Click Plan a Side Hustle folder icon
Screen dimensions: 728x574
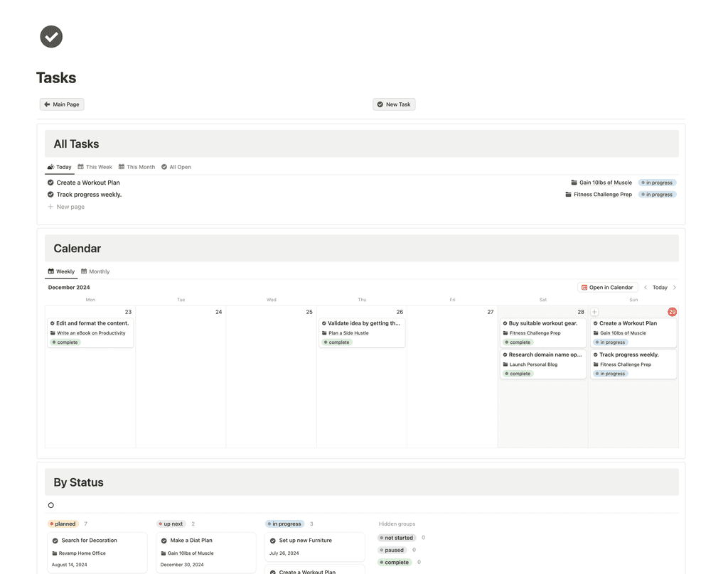coord(324,333)
